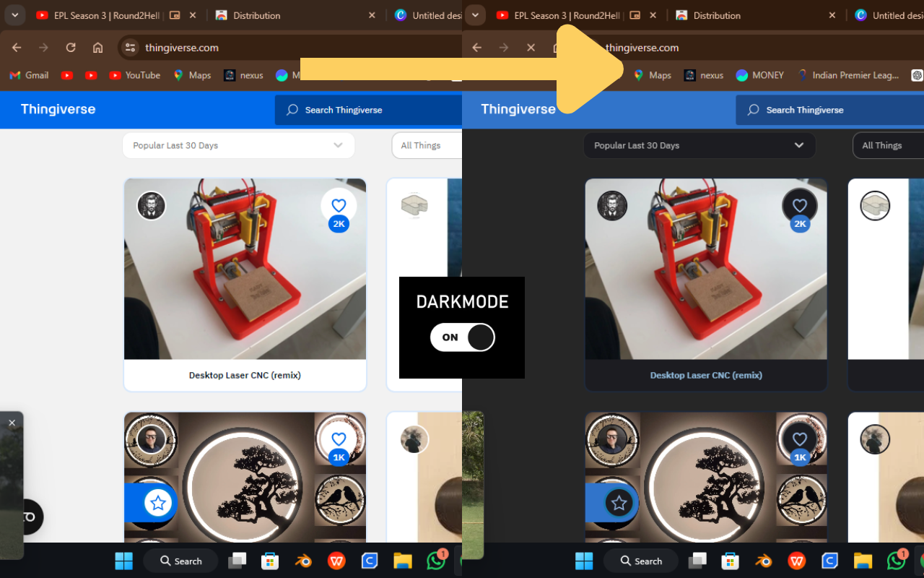Open the MONEY bookmark
This screenshot has width=924, height=578.
coord(759,74)
